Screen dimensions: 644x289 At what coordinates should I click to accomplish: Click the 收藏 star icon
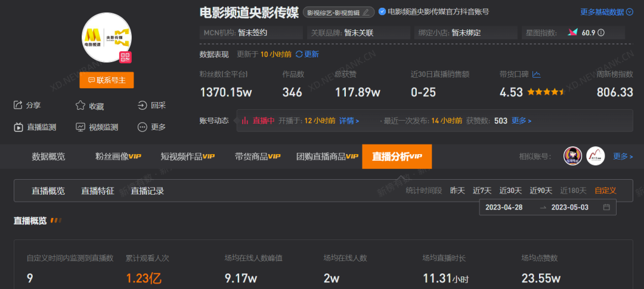[80, 106]
